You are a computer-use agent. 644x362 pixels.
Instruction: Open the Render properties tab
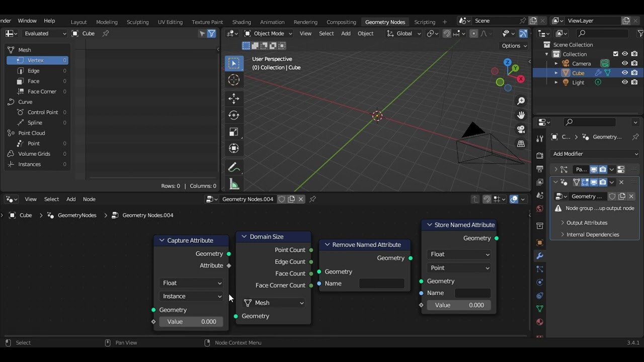(x=540, y=155)
